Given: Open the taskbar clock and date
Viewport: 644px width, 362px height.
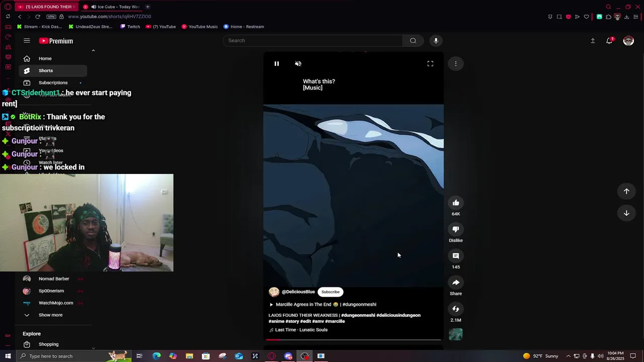Looking at the screenshot, I should [616, 356].
